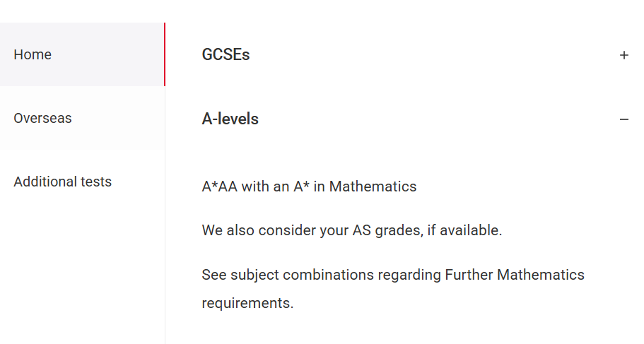Click the A-levels accordion heading

(230, 119)
